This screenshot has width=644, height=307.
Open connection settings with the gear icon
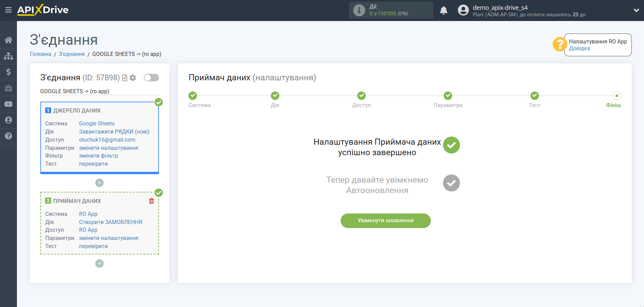pos(132,78)
